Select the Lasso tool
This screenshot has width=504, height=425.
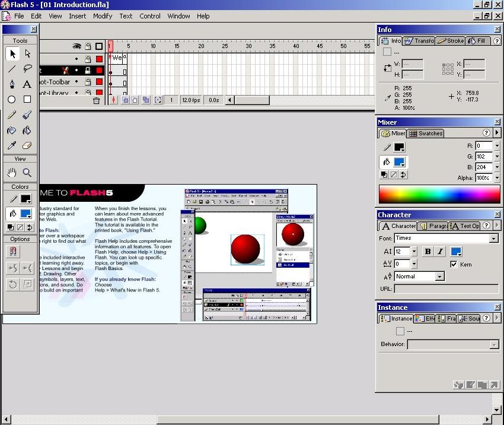tap(27, 69)
